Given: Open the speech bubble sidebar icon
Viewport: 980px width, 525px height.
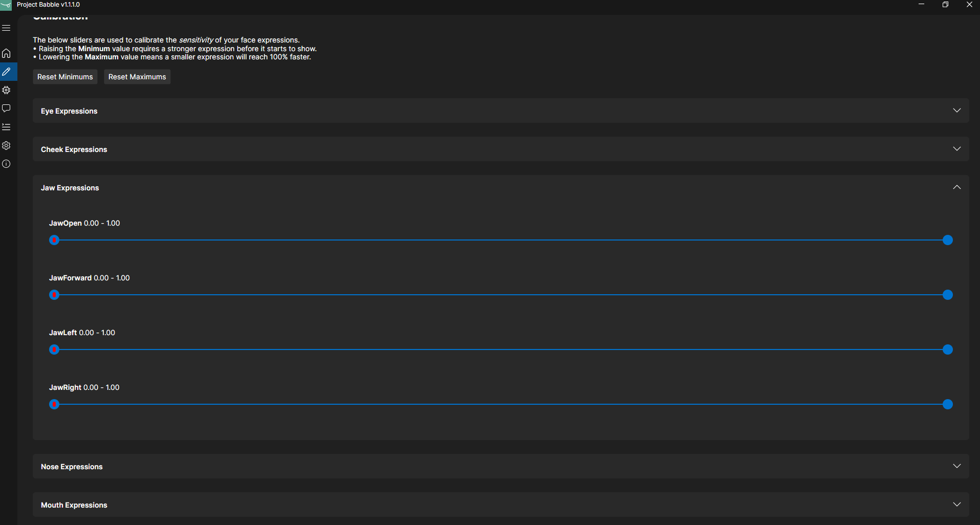Looking at the screenshot, I should click(6, 108).
